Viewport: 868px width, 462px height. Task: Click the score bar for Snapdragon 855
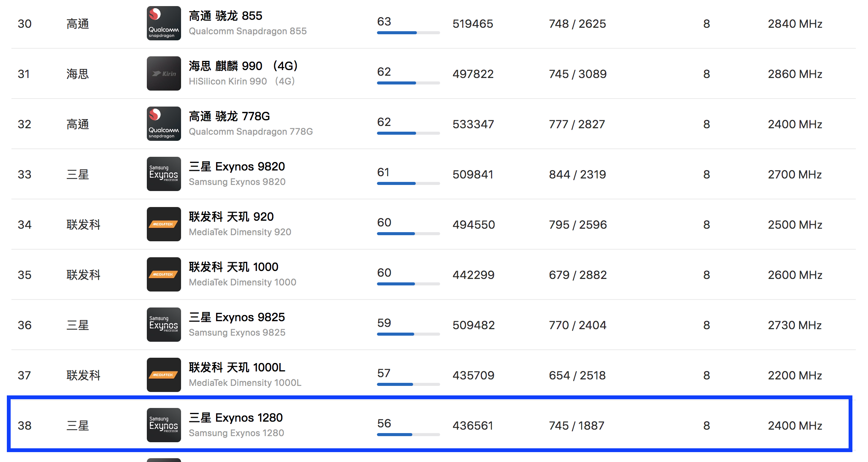pos(408,33)
